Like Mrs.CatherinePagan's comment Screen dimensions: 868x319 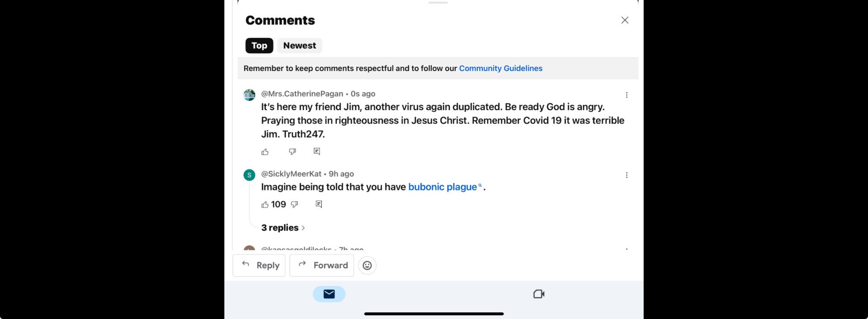265,152
